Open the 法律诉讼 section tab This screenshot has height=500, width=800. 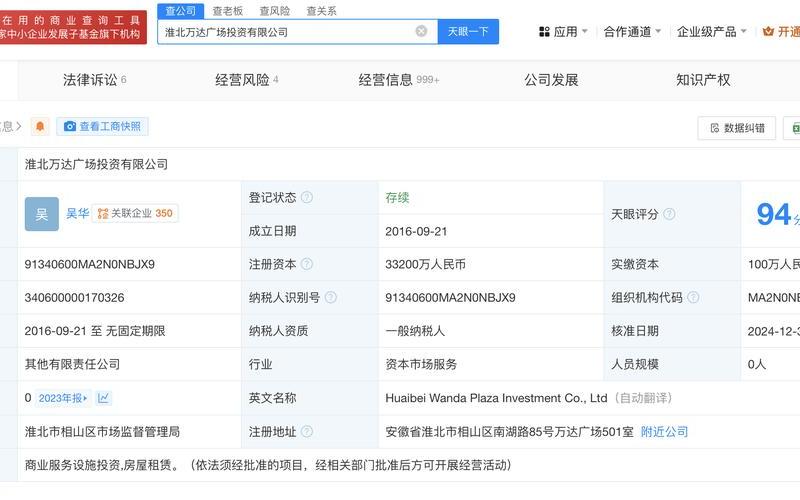pos(94,80)
